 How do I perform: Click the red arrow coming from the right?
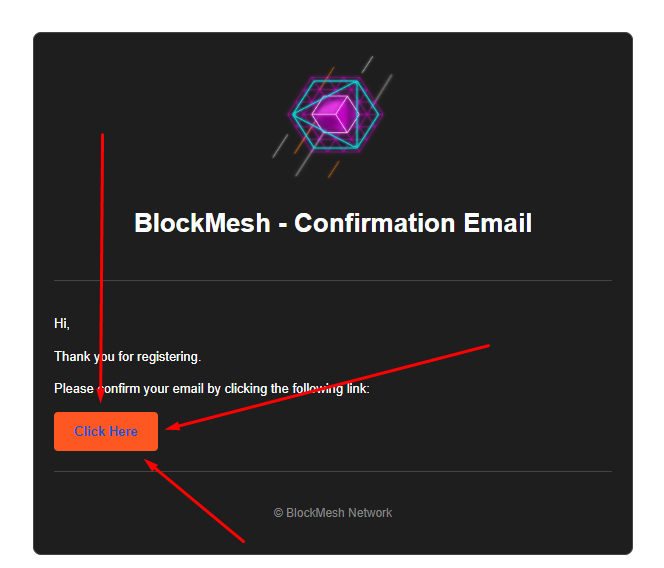[328, 386]
